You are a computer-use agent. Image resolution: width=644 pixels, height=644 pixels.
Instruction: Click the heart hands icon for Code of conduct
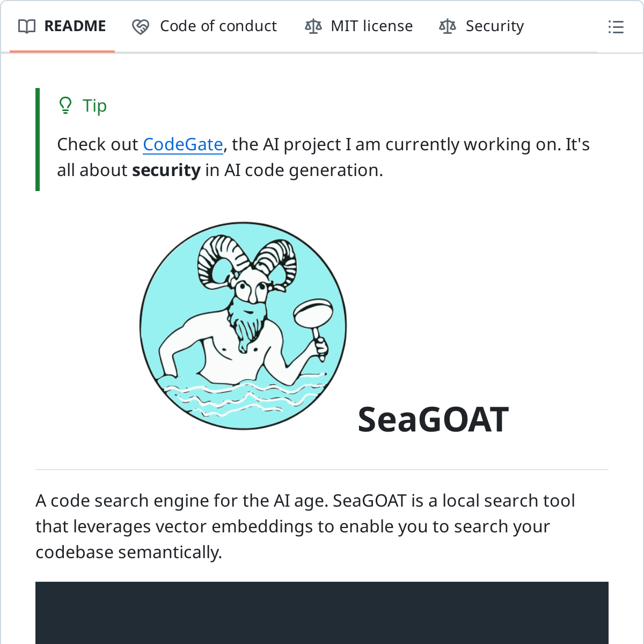pos(140,26)
